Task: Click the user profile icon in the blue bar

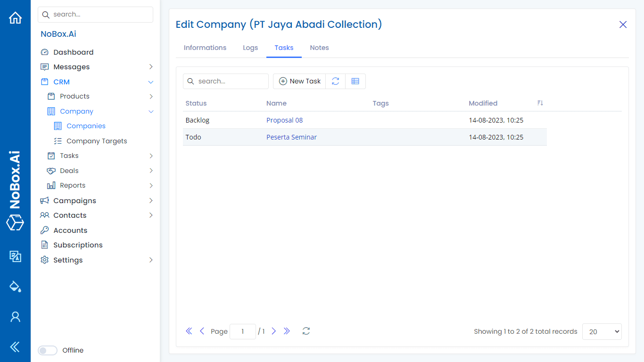Action: pyautogui.click(x=16, y=317)
